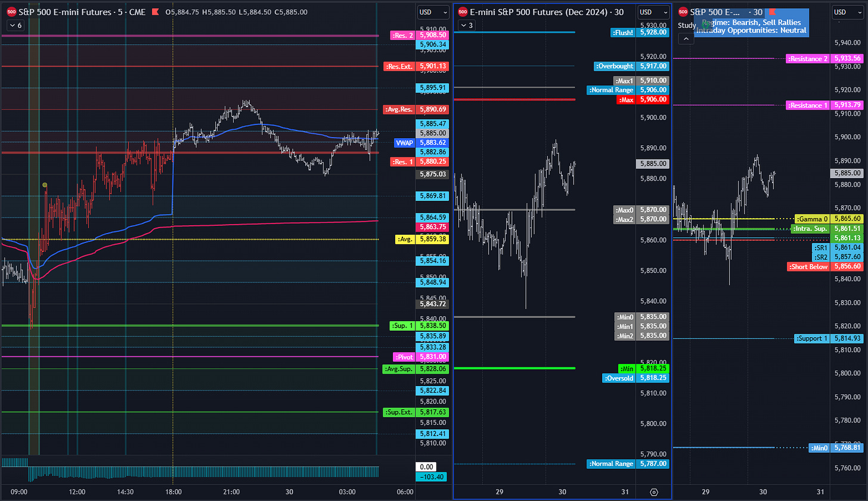
Task: Select the :Min0 5,768.81 label in the right chart
Action: tap(836, 447)
